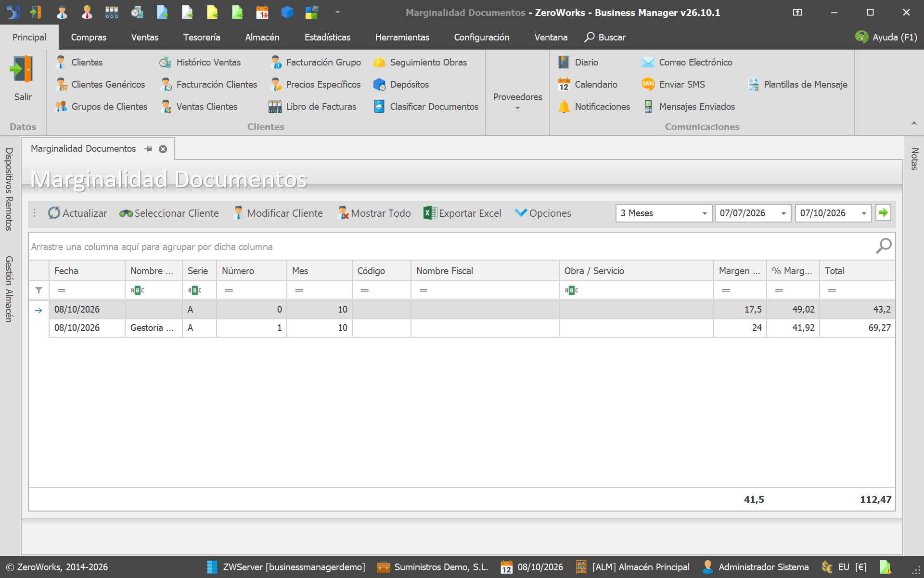Click the Nombre Fiscal filter cell
The width and height of the screenshot is (924, 578).
tap(485, 290)
